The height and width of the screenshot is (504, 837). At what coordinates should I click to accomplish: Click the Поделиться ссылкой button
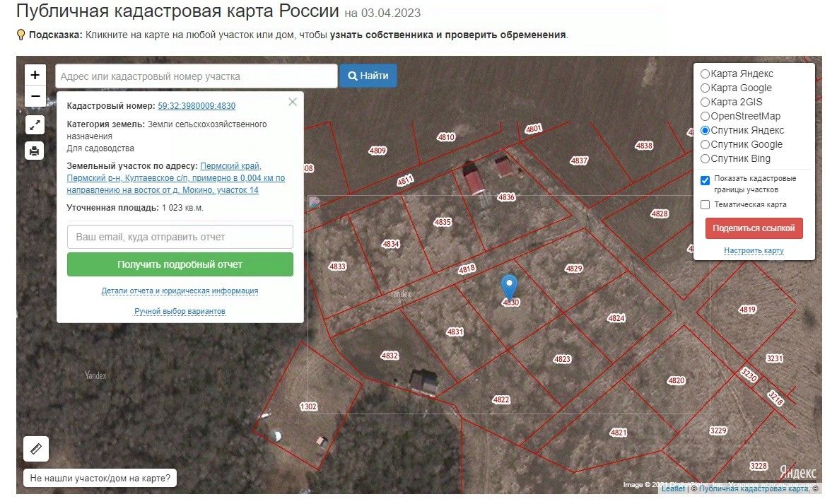(x=754, y=228)
